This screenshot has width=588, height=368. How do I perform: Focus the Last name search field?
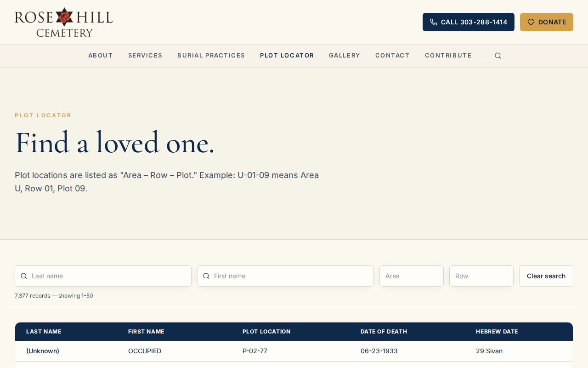[x=103, y=276]
